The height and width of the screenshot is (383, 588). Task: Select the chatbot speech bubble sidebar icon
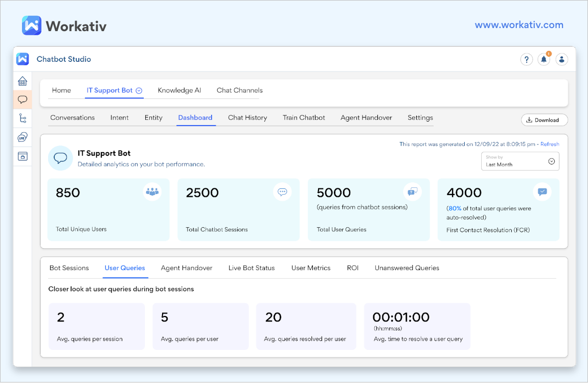tap(22, 100)
